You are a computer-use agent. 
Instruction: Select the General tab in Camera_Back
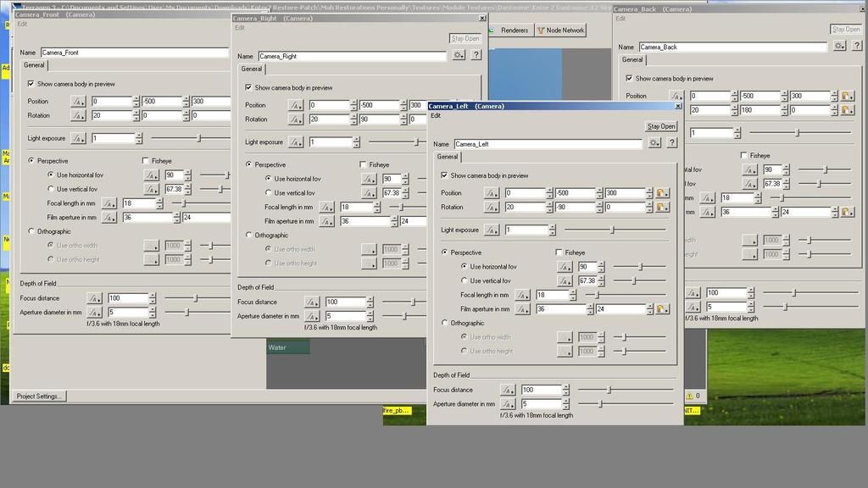[x=632, y=59]
